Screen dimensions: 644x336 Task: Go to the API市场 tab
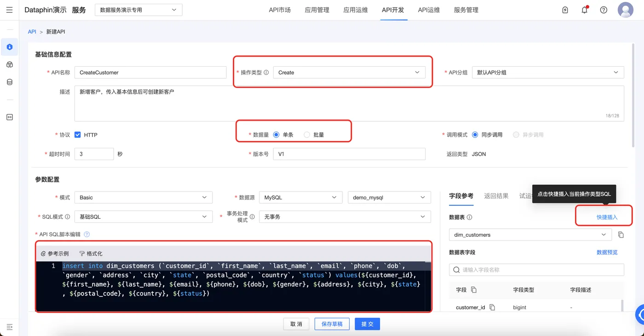pyautogui.click(x=280, y=10)
